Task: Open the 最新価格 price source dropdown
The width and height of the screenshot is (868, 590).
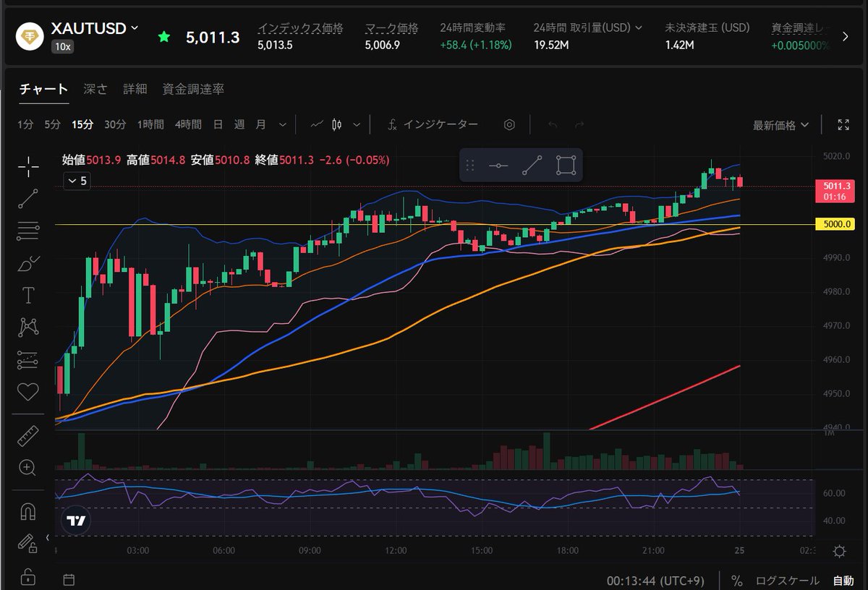Action: tap(781, 125)
